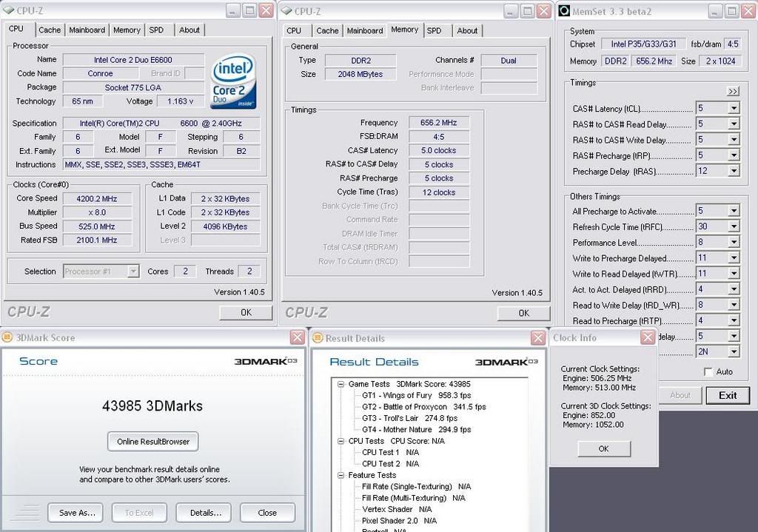Click the Bus Speed 525.0 MHz field
Viewport: 758px width, 532px height.
[x=97, y=226]
